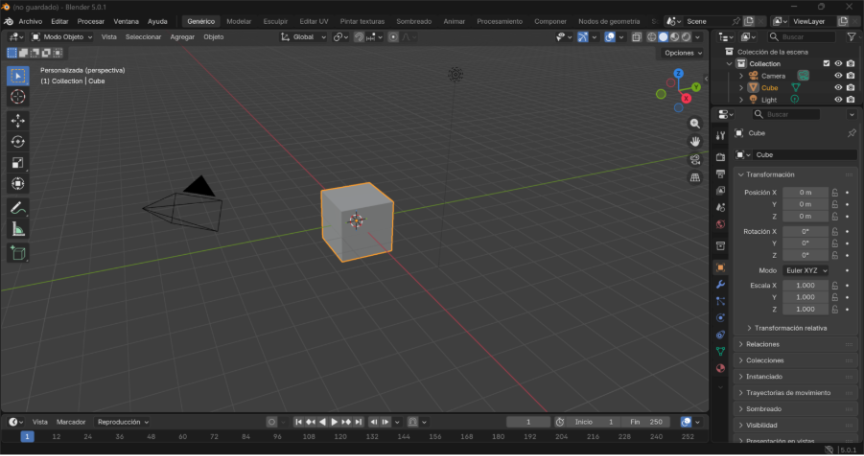
Task: Open the Archivo menu
Action: click(30, 21)
